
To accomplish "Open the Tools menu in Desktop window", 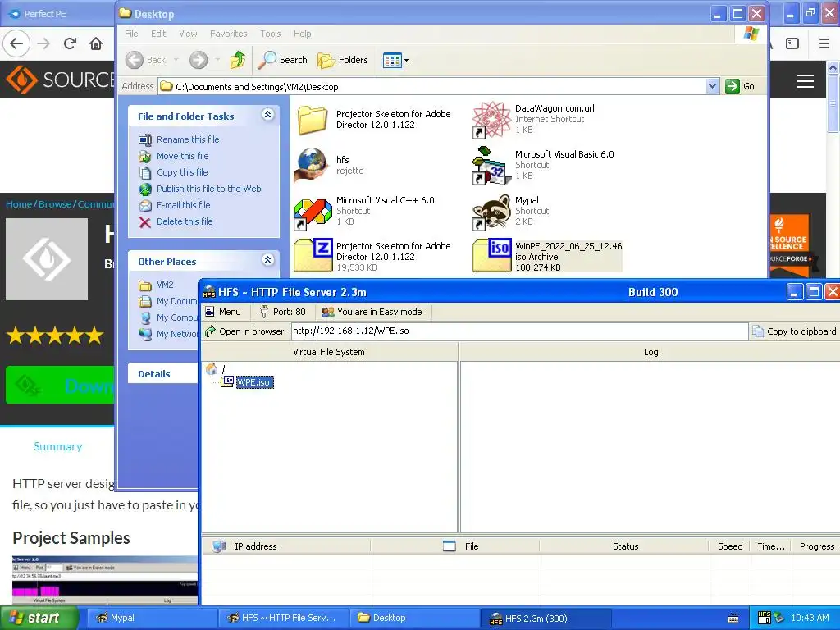I will (x=271, y=34).
